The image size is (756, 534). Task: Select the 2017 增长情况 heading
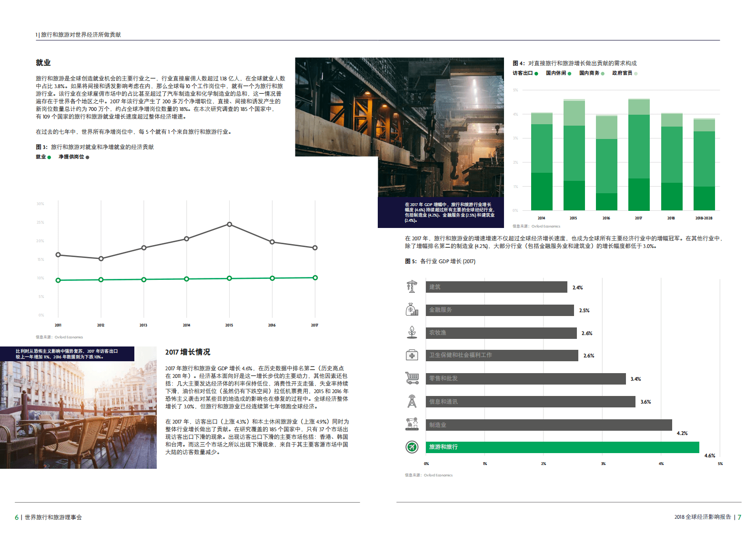pyautogui.click(x=188, y=352)
